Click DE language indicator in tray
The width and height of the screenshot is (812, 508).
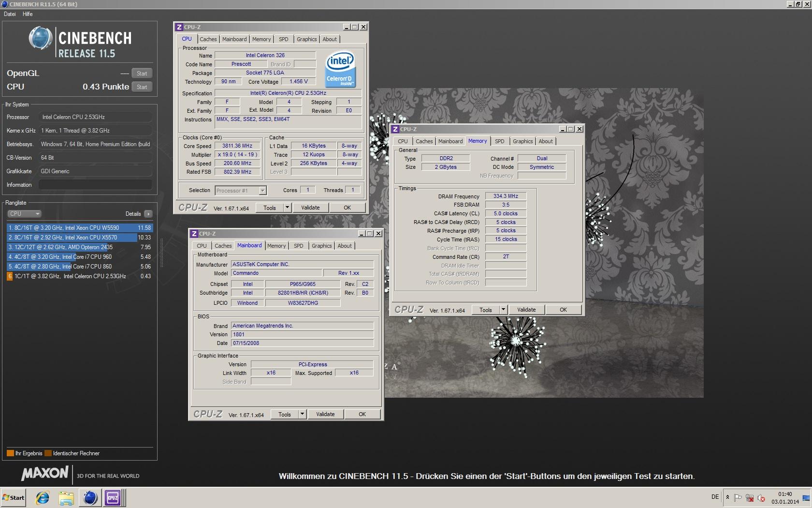point(715,497)
